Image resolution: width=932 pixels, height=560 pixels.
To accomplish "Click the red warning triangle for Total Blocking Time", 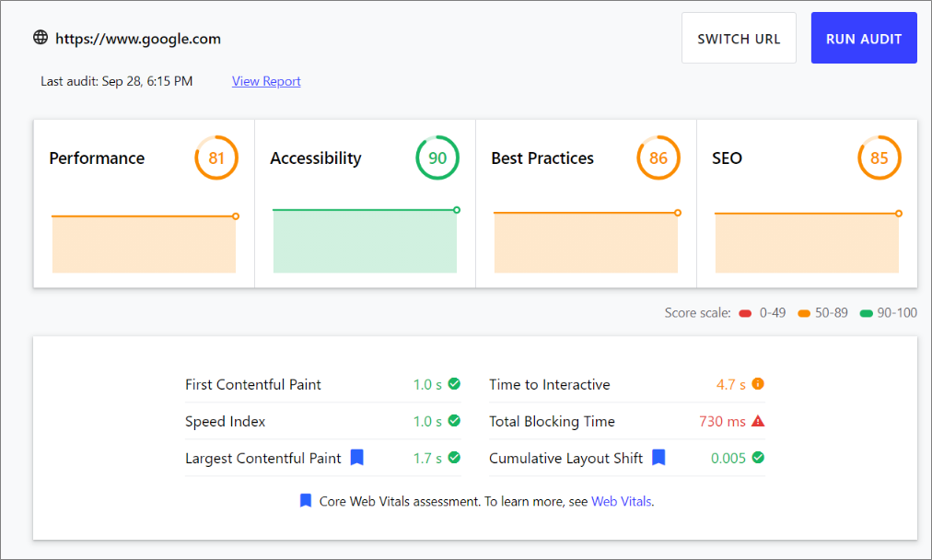I will (758, 421).
